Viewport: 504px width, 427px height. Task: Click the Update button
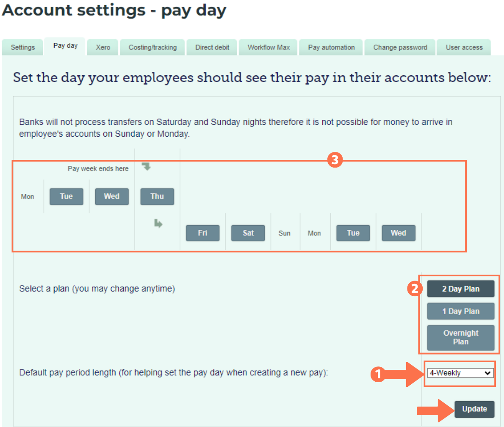pos(474,409)
